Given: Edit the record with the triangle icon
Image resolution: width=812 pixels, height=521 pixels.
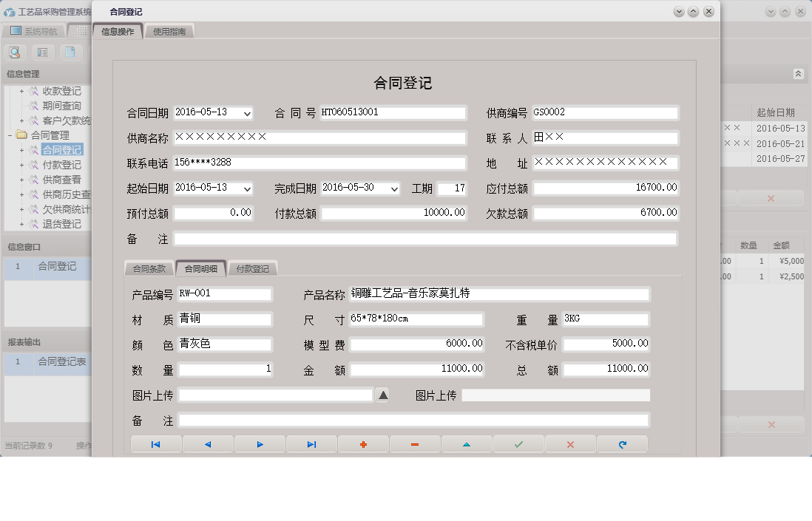Looking at the screenshot, I should [467, 443].
